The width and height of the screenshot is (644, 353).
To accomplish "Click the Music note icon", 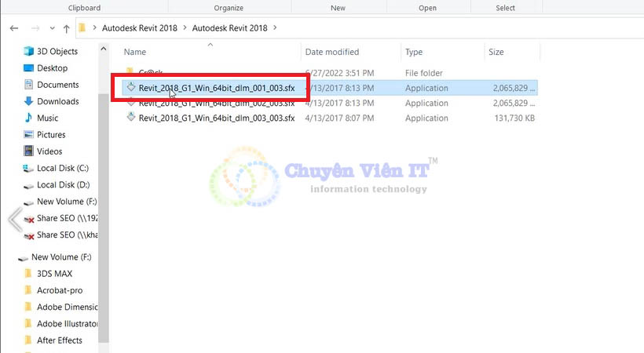I will (x=28, y=118).
